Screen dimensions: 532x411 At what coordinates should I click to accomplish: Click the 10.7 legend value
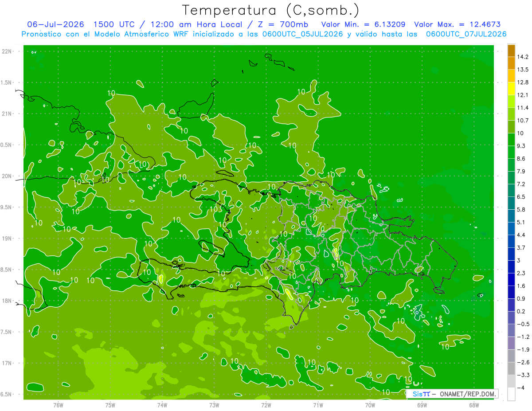coord(522,120)
